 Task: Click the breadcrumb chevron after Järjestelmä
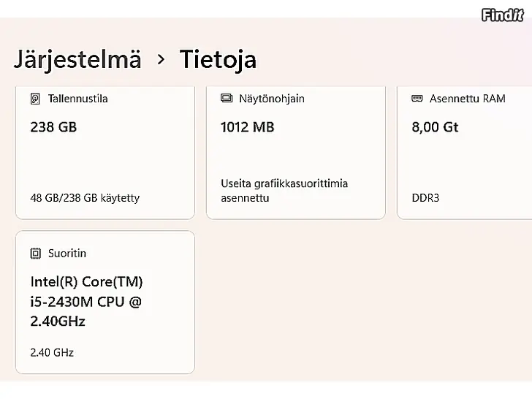[161, 59]
